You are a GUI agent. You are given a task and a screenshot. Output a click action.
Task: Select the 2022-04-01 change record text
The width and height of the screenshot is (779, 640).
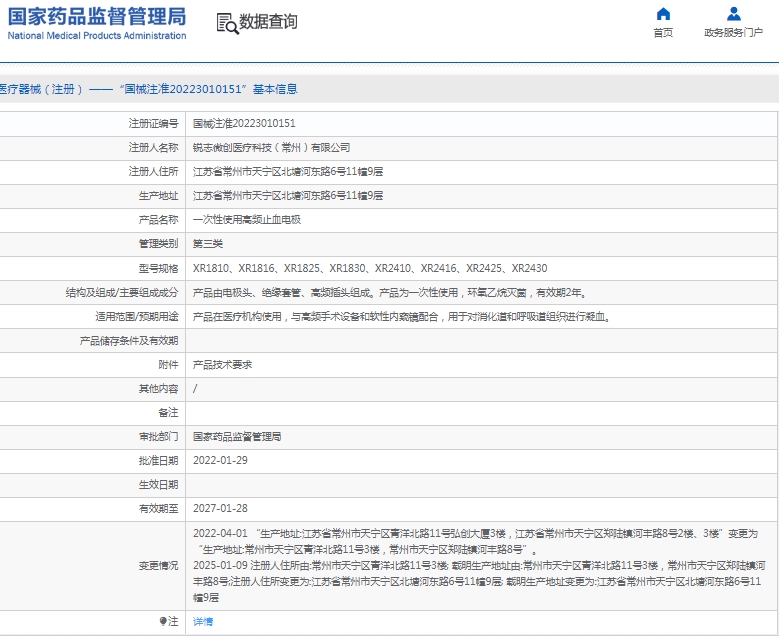coord(475,542)
